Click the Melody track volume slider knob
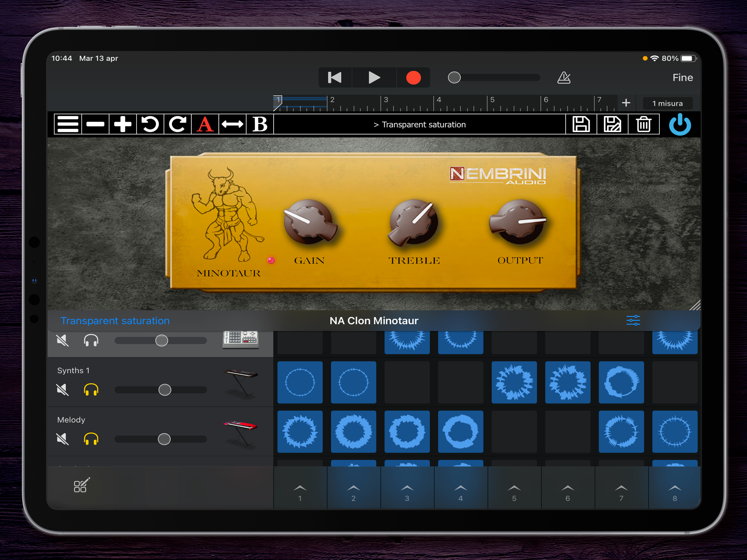 pyautogui.click(x=164, y=439)
